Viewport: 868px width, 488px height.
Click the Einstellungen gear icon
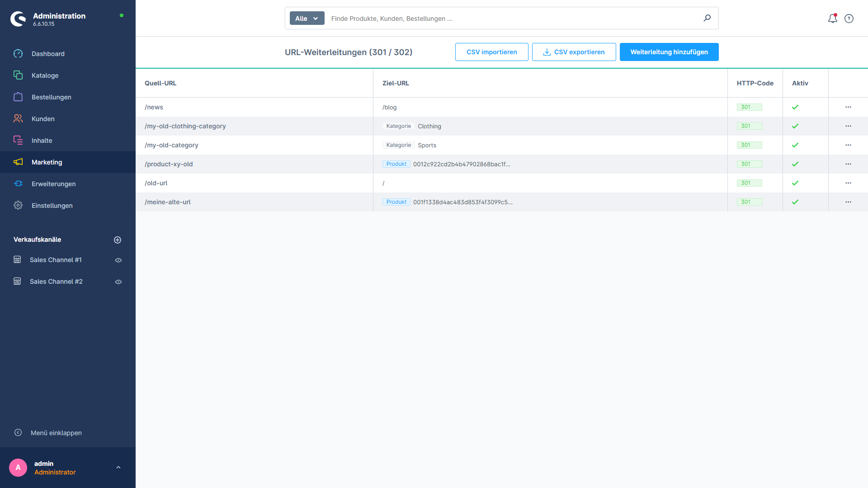18,206
